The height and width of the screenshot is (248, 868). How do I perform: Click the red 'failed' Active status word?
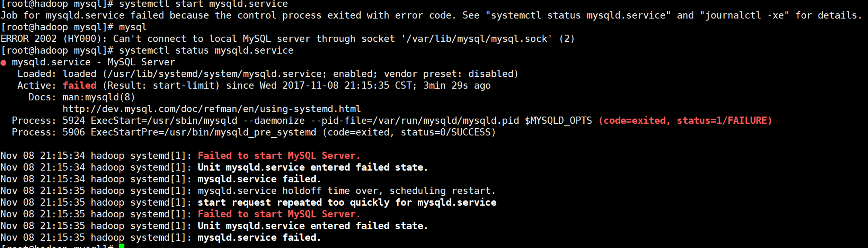click(80, 86)
